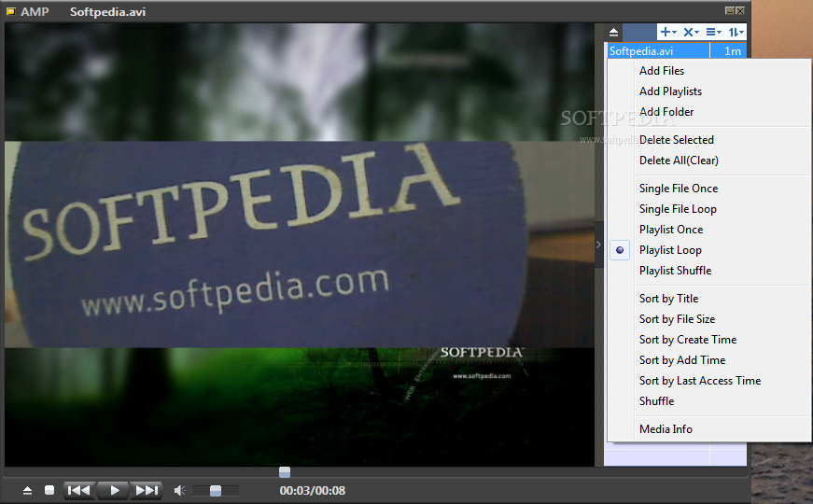Mute audio with the speaker icon

point(179,491)
